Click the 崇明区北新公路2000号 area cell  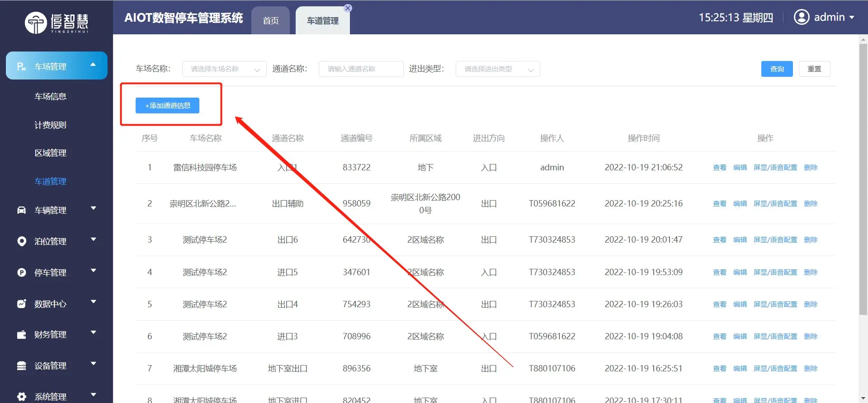(425, 203)
